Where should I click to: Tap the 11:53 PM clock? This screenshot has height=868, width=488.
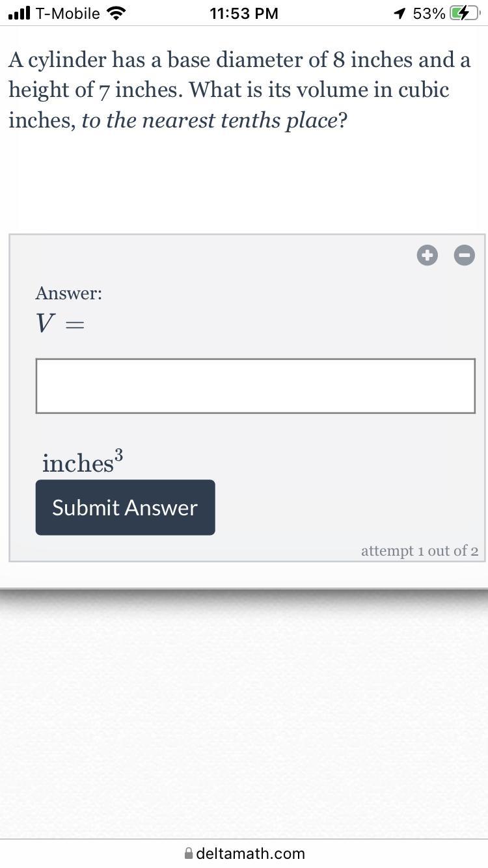[x=244, y=13]
